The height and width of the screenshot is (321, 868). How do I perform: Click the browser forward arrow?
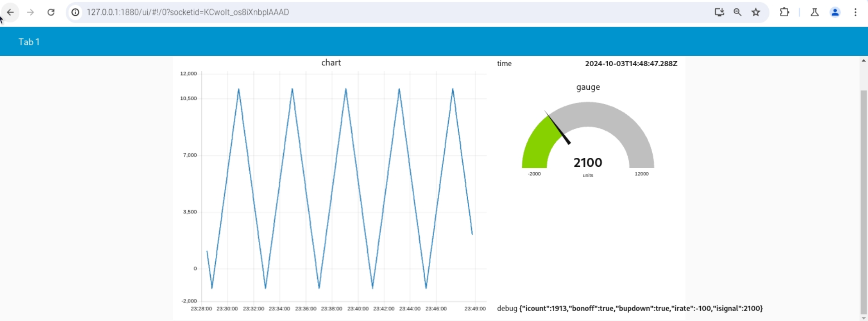click(30, 12)
